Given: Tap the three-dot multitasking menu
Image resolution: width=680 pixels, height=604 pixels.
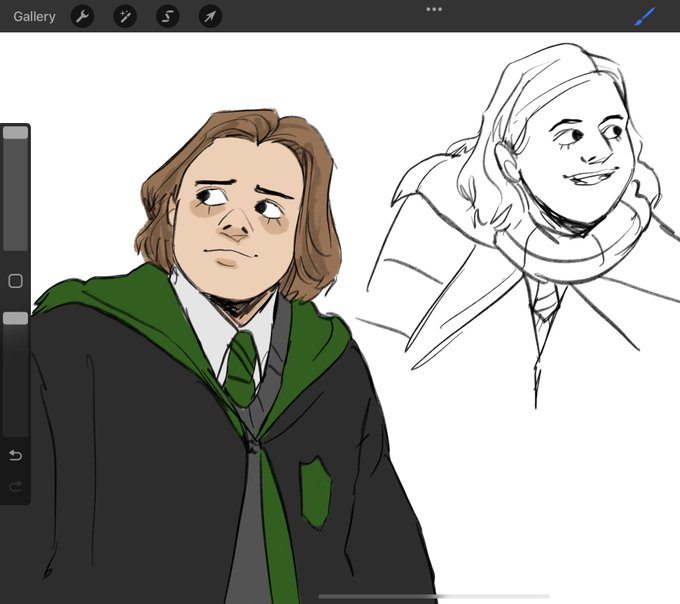Looking at the screenshot, I should click(x=434, y=9).
